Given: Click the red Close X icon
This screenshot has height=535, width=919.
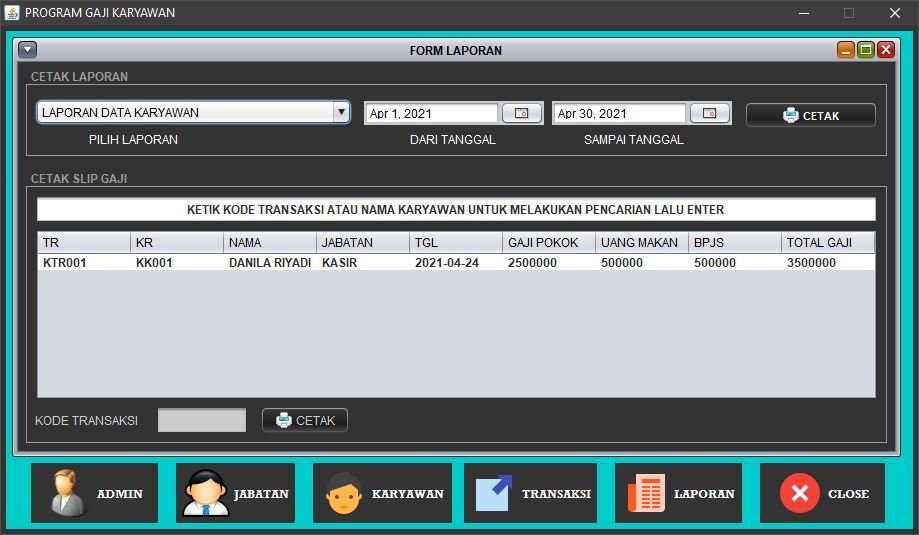Looking at the screenshot, I should (x=799, y=493).
